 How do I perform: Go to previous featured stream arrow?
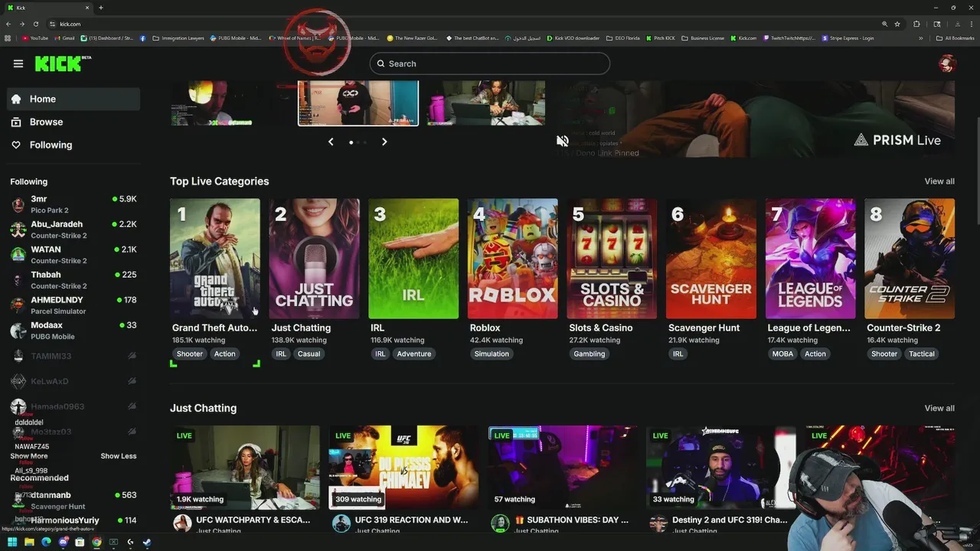331,142
